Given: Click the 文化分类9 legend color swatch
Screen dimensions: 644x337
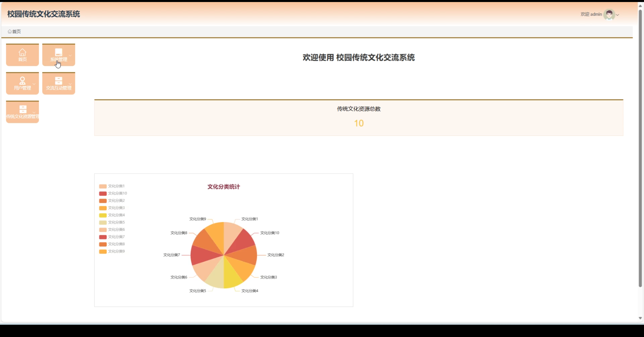Looking at the screenshot, I should coord(103,251).
